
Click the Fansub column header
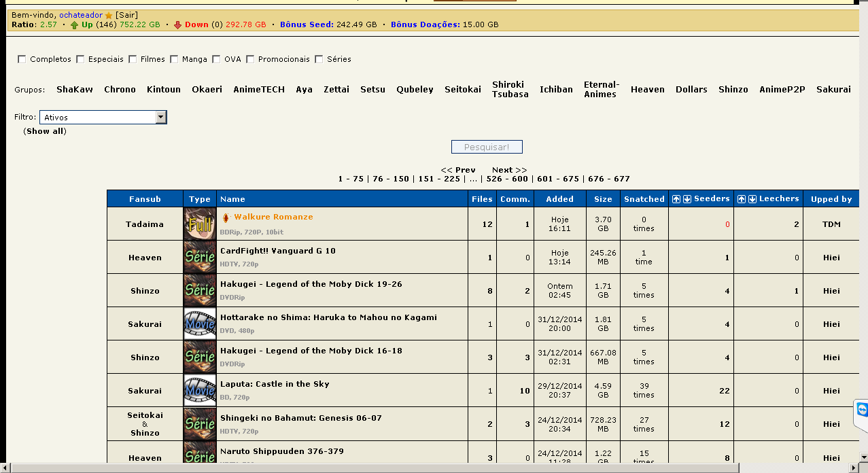[x=145, y=199]
